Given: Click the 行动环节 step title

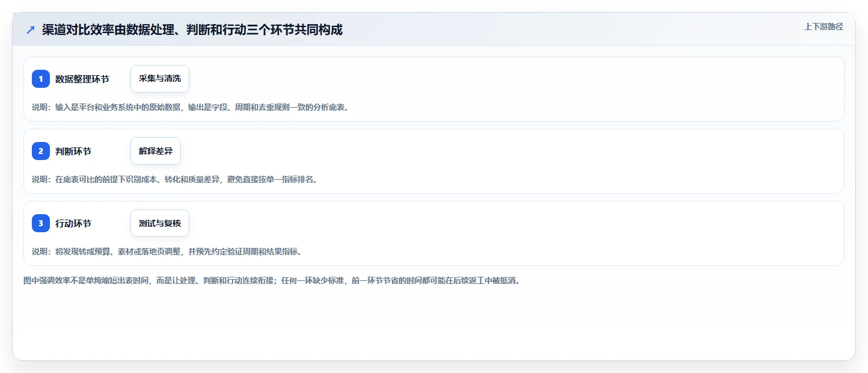Looking at the screenshot, I should (73, 223).
